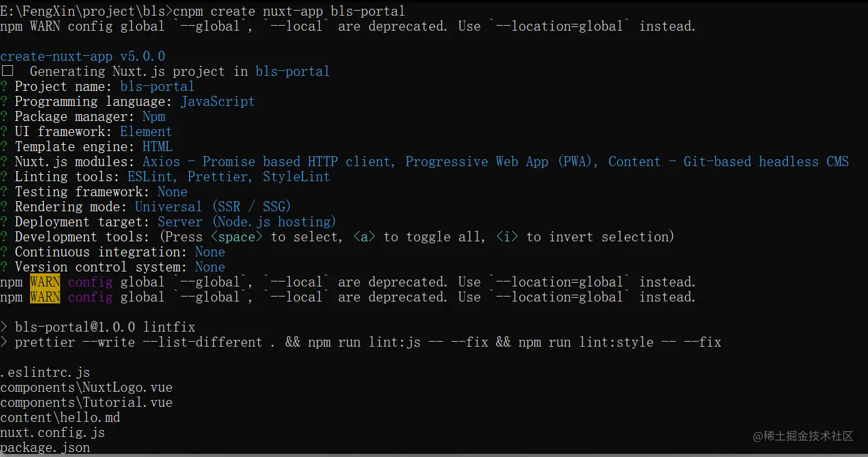Click the .eslintrc.js file line
Viewport: 868px width, 457px height.
point(45,372)
